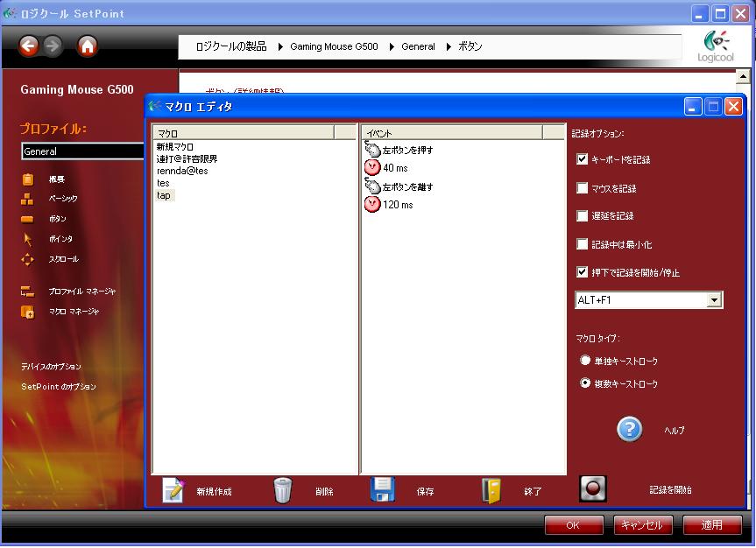Select the ポインタ cursor icon
Image resolution: width=756 pixels, height=548 pixels.
pos(27,239)
